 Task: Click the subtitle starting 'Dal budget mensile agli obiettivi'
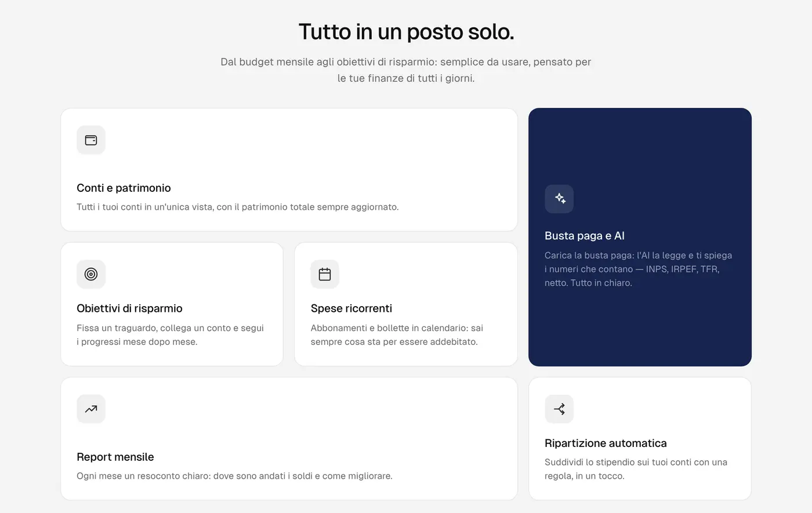coord(406,70)
